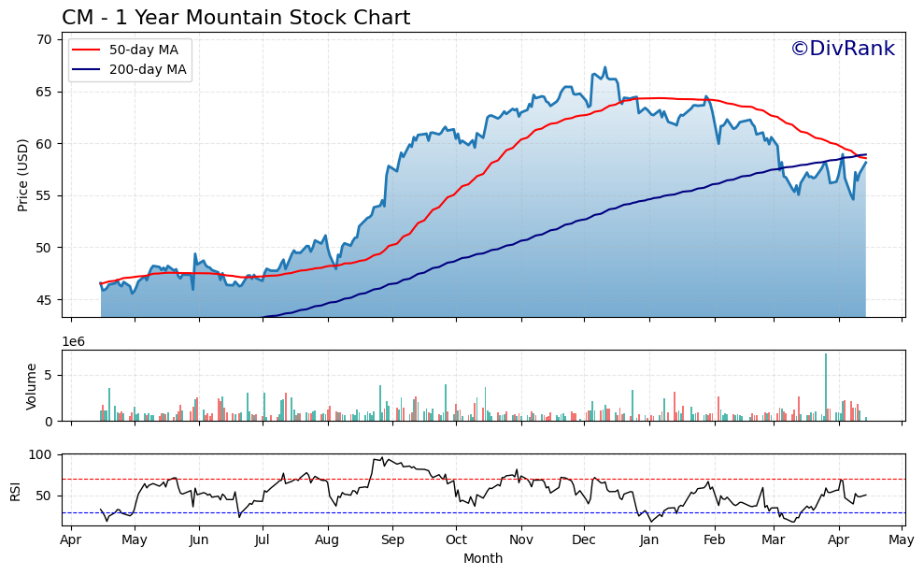Click the "Nov" month label

click(x=521, y=540)
